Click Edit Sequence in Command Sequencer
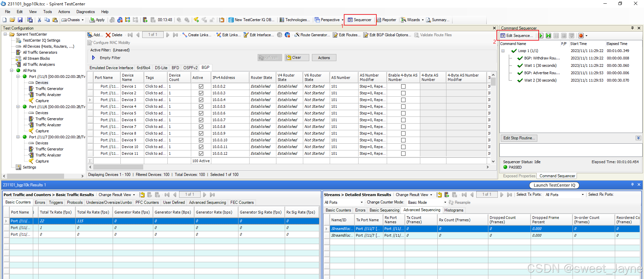The width and height of the screenshot is (644, 279). [517, 36]
